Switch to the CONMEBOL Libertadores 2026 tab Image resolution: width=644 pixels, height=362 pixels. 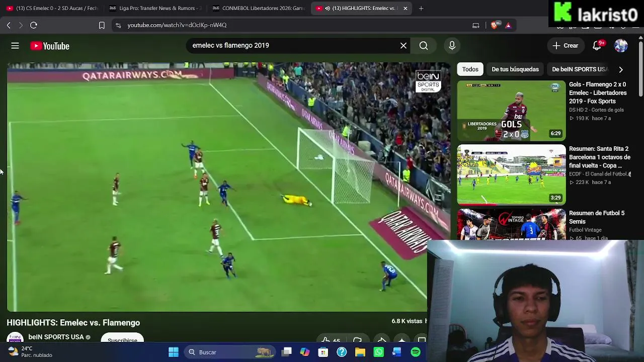click(x=259, y=8)
